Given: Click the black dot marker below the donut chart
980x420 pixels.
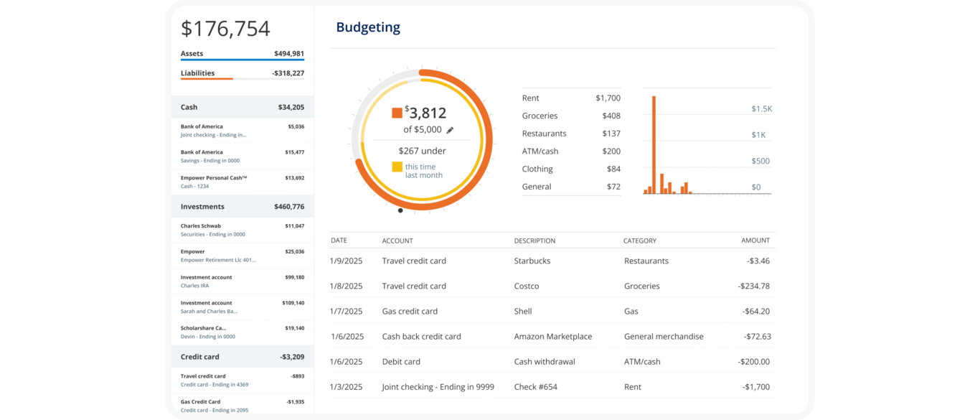Looking at the screenshot, I should pos(400,210).
